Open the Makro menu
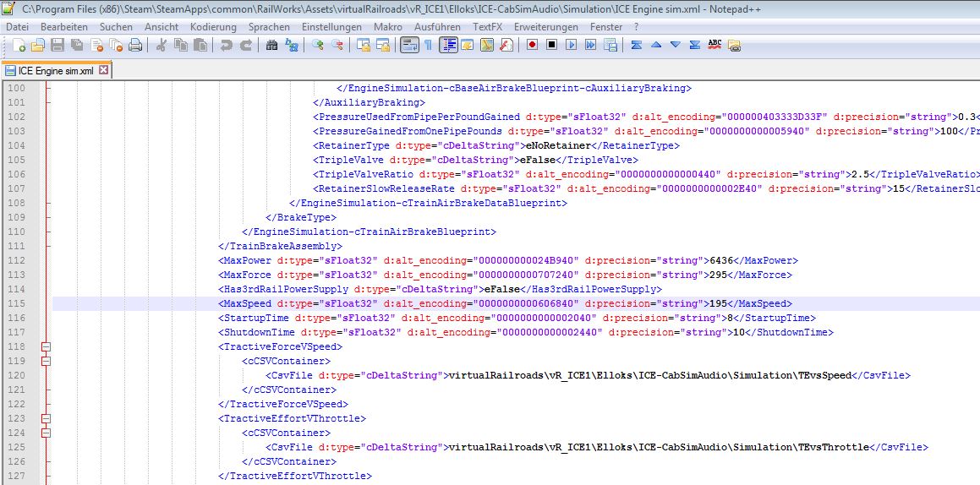Viewport: 980px width, 485px height. pyautogui.click(x=388, y=27)
